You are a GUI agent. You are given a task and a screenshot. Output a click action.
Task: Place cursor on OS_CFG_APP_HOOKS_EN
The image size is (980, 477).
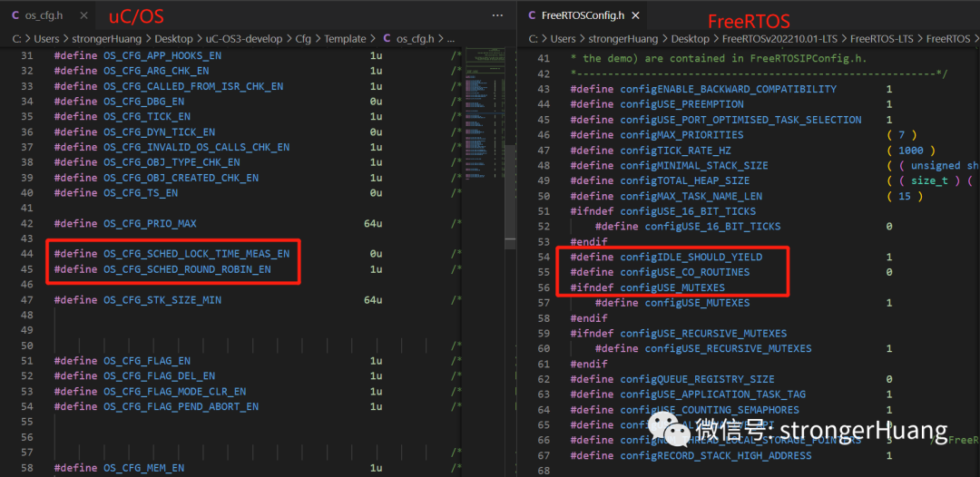point(162,55)
